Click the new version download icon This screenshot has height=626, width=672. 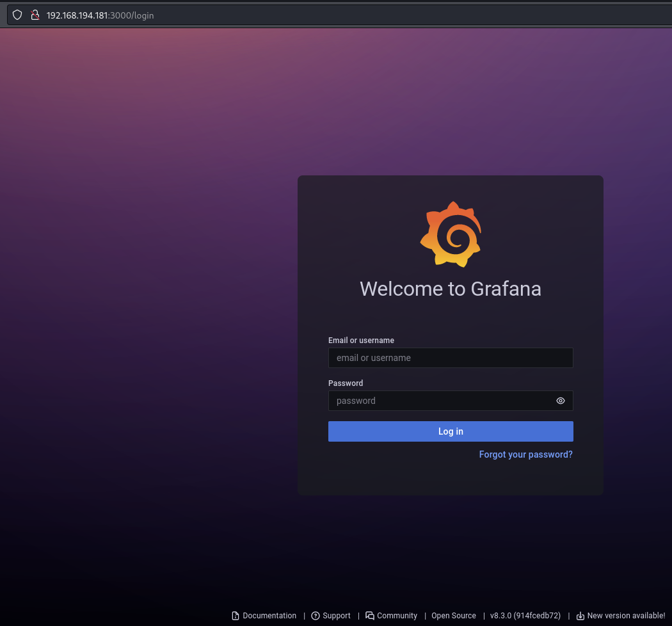(x=580, y=616)
